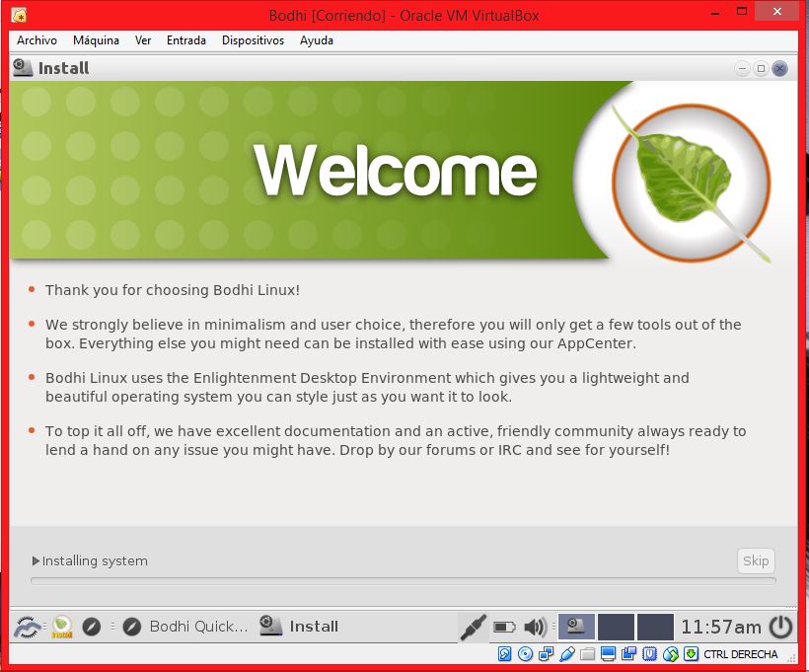This screenshot has height=672, width=809.
Task: Open the Bodhi main menu launcher icon
Action: point(28,627)
